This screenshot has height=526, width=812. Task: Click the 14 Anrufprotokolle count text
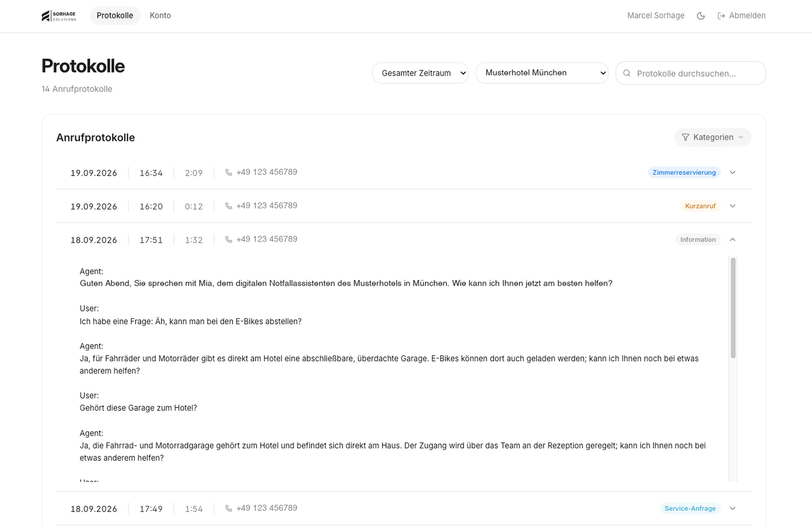(x=77, y=89)
